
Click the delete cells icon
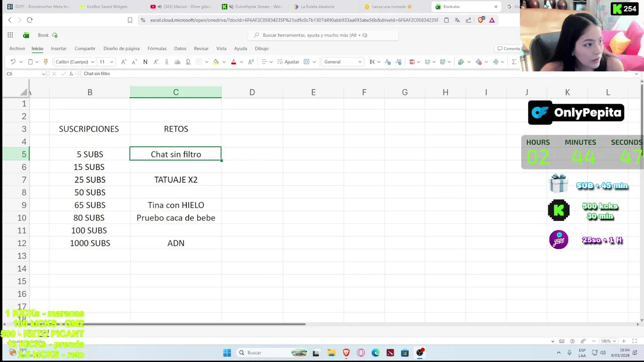(x=478, y=62)
